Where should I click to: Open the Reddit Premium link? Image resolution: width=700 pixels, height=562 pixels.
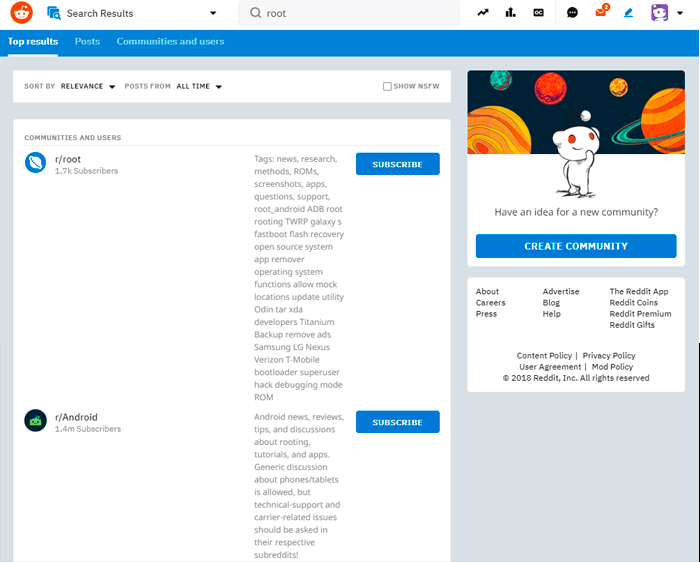pyautogui.click(x=641, y=314)
